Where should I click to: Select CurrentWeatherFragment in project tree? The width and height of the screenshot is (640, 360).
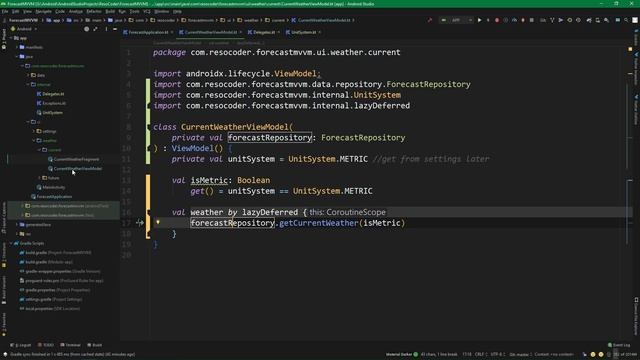pos(76,159)
